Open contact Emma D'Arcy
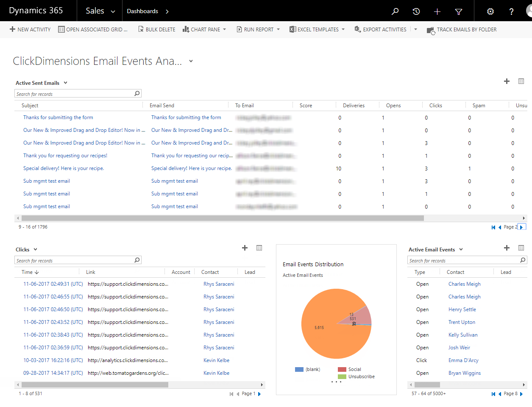Viewport: 532px width, 407px height. (463, 360)
